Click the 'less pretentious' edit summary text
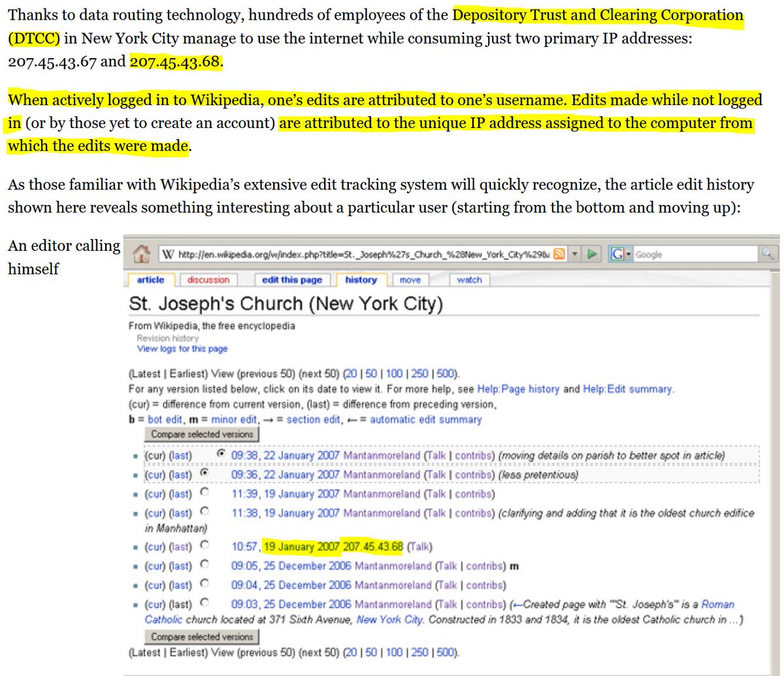The height and width of the screenshot is (676, 784). (538, 475)
